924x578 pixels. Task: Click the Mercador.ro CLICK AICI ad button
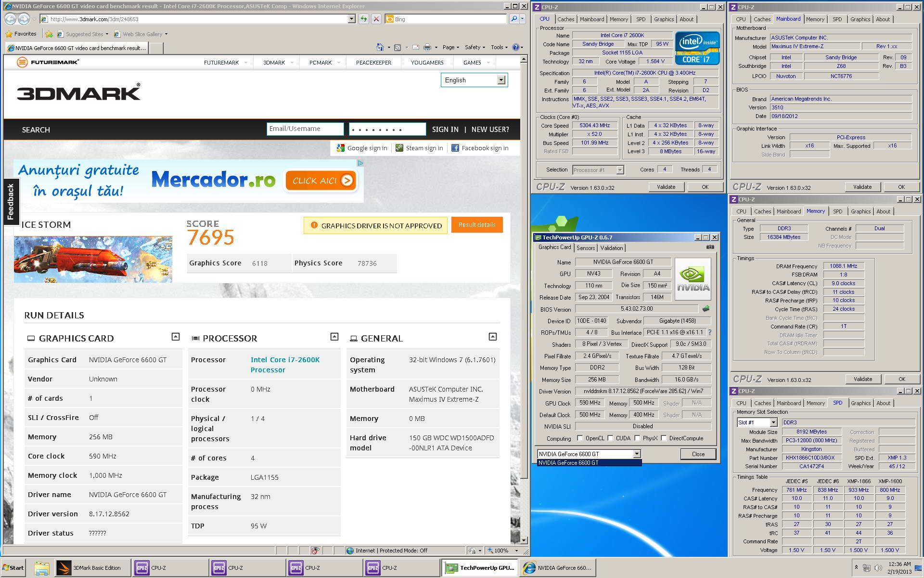[321, 181]
